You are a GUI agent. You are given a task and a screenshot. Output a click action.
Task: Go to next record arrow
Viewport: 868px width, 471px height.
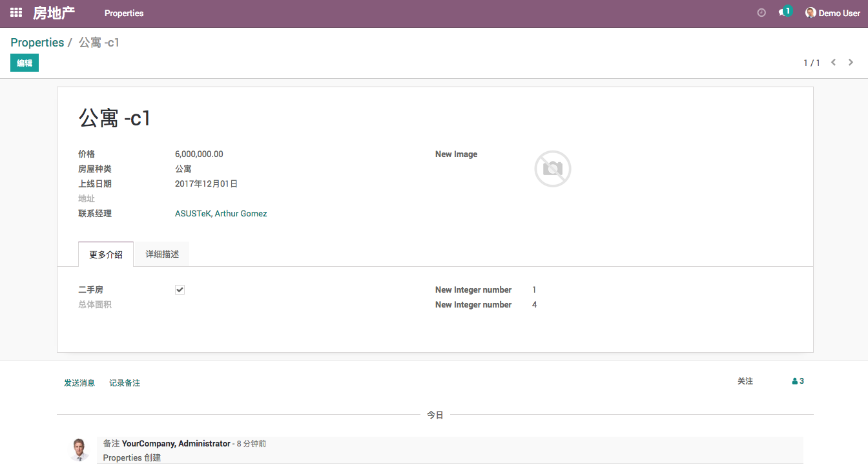click(851, 63)
